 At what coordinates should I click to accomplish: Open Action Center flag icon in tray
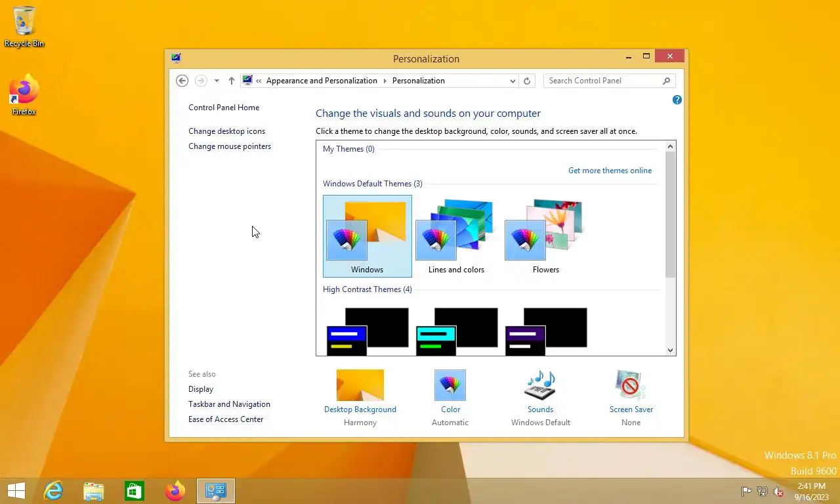tap(746, 491)
